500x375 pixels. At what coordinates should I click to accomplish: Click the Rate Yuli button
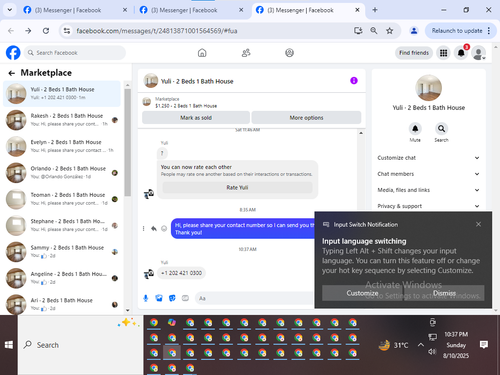coord(237,187)
